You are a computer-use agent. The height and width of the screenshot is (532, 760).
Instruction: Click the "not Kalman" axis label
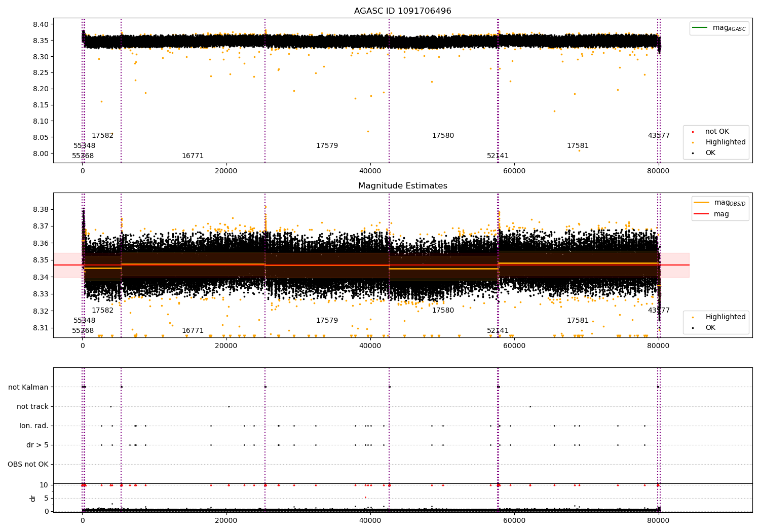pos(28,387)
